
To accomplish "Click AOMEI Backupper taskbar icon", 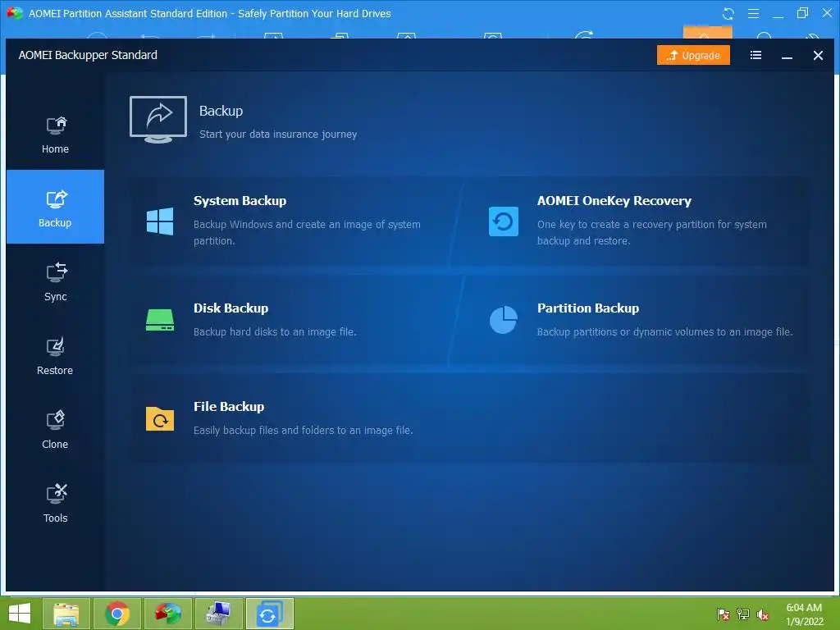I will coord(269,614).
